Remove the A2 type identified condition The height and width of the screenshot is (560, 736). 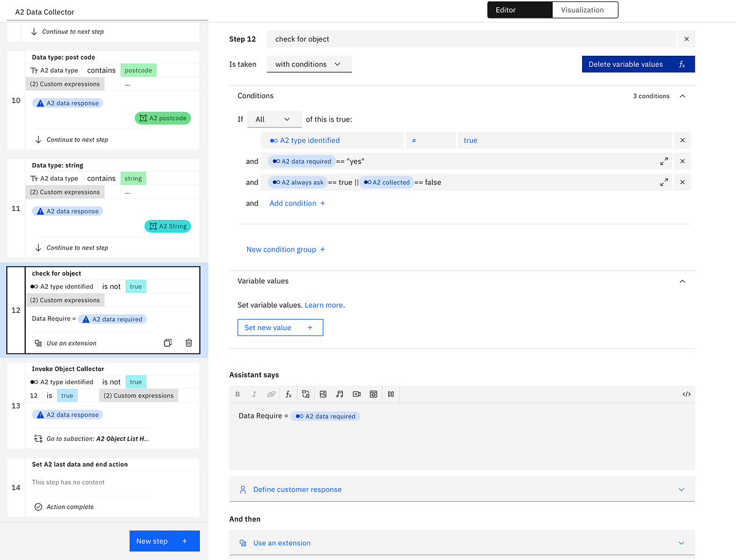(683, 140)
